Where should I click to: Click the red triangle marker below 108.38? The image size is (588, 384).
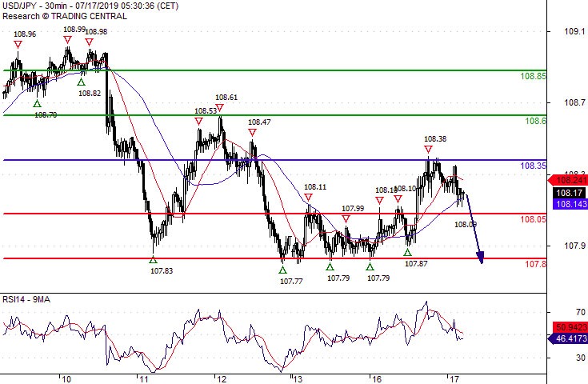[428, 150]
